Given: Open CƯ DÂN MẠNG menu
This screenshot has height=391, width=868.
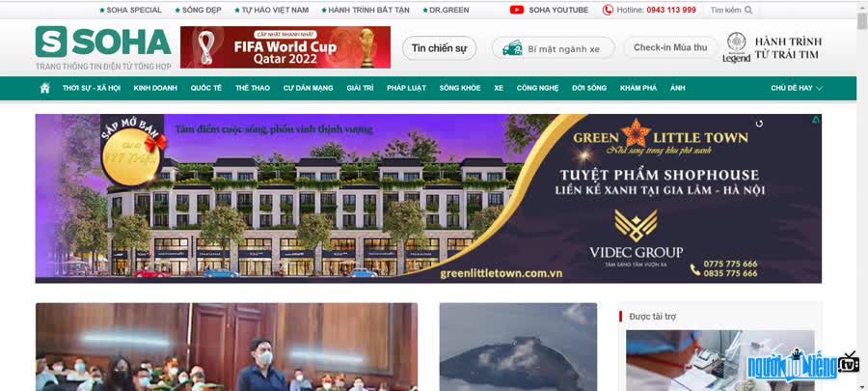Looking at the screenshot, I should (309, 88).
